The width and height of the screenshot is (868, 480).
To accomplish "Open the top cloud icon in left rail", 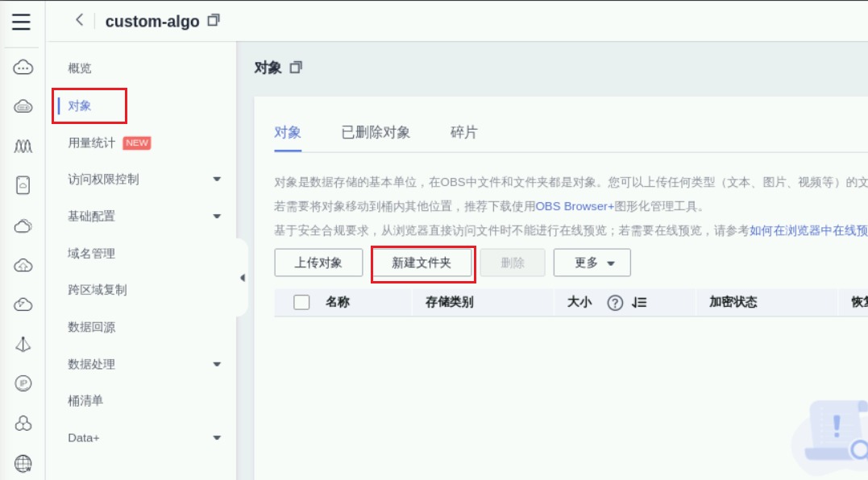I will tap(23, 68).
